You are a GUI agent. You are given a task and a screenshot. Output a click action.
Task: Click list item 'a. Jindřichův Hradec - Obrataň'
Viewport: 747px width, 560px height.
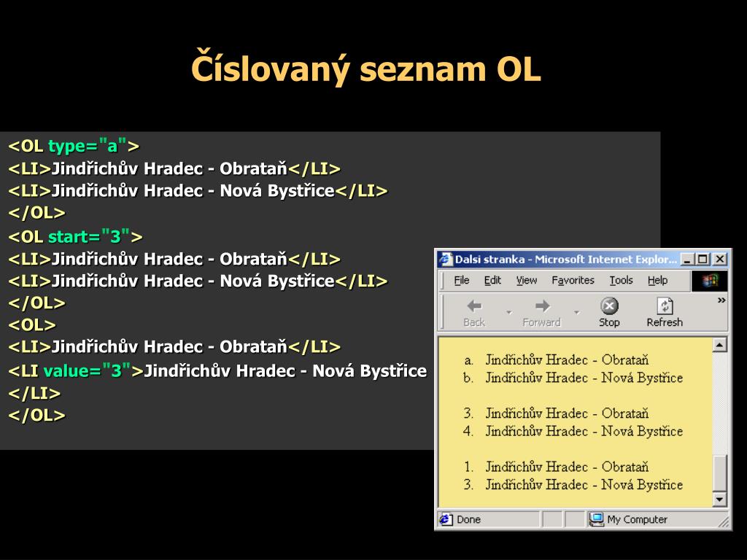(557, 360)
